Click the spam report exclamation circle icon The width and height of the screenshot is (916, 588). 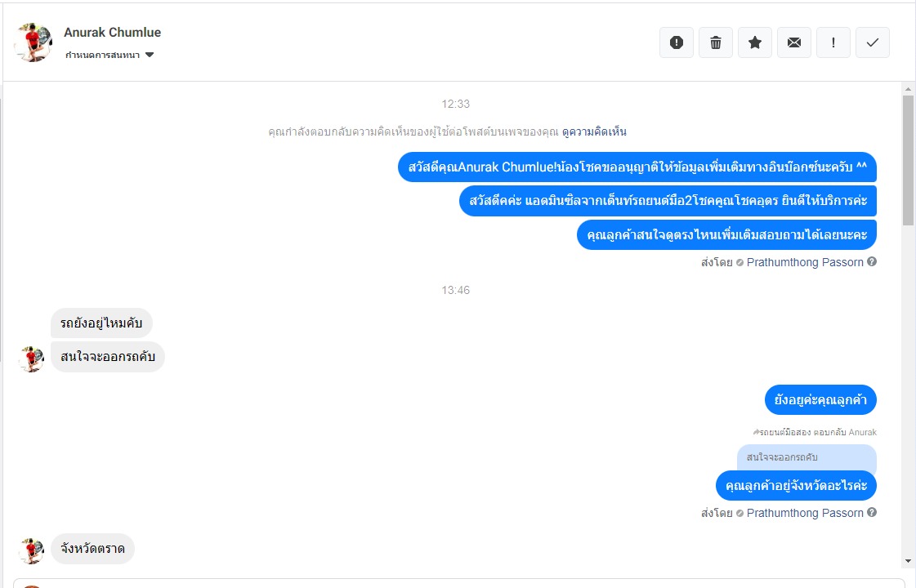click(677, 42)
